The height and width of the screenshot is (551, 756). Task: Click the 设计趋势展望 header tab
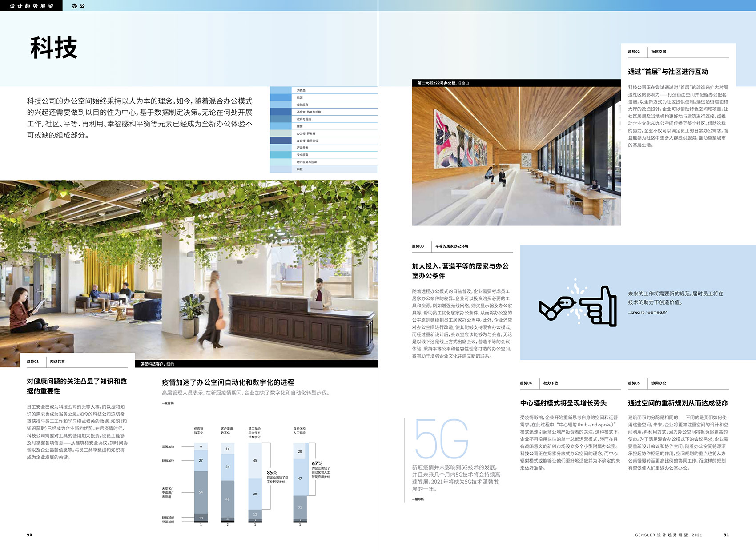click(x=31, y=6)
